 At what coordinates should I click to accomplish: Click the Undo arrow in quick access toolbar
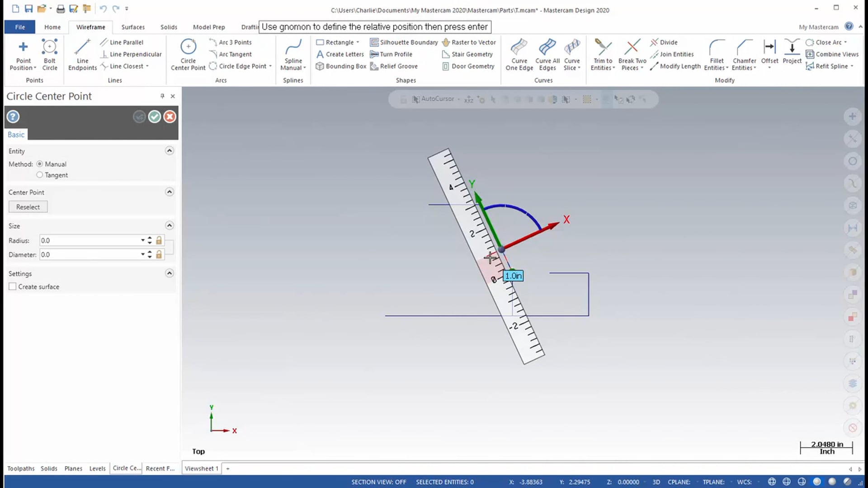pyautogui.click(x=103, y=9)
